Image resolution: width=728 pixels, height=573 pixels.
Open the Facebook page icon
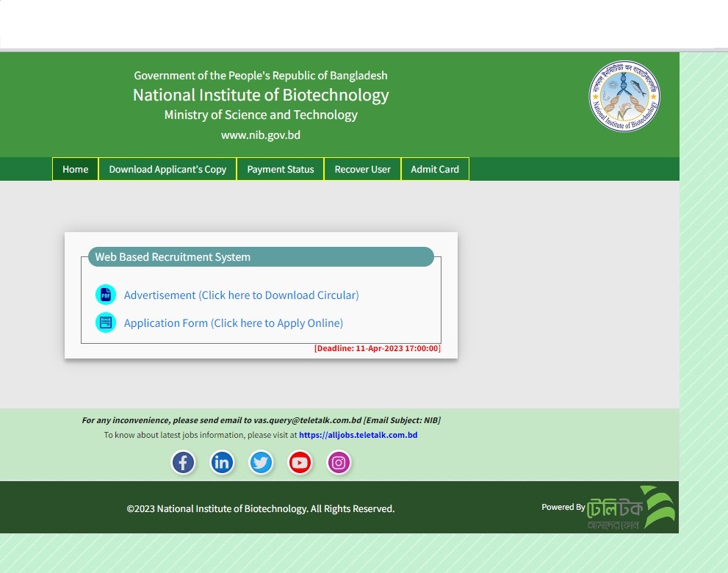pyautogui.click(x=183, y=463)
